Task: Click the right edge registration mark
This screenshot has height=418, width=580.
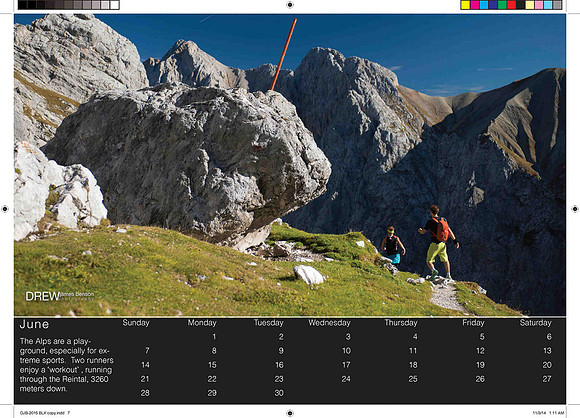Action: (x=575, y=209)
